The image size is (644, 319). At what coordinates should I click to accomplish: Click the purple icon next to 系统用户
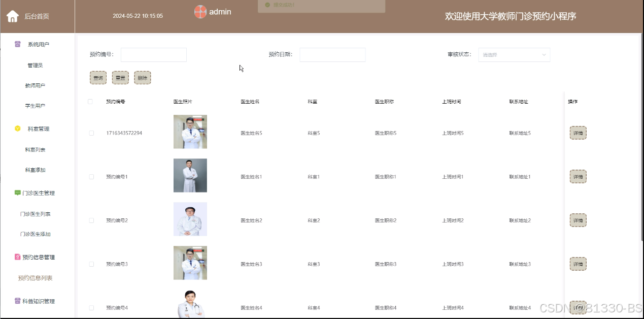point(18,44)
